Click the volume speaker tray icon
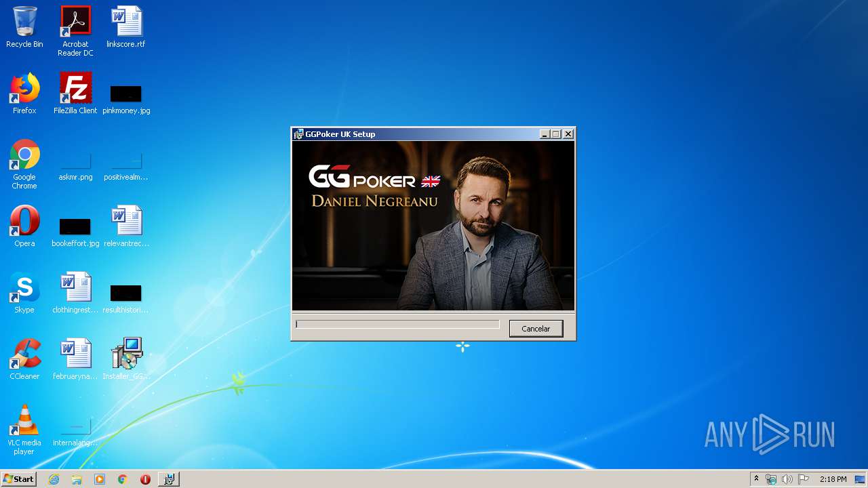The height and width of the screenshot is (488, 868). (787, 479)
